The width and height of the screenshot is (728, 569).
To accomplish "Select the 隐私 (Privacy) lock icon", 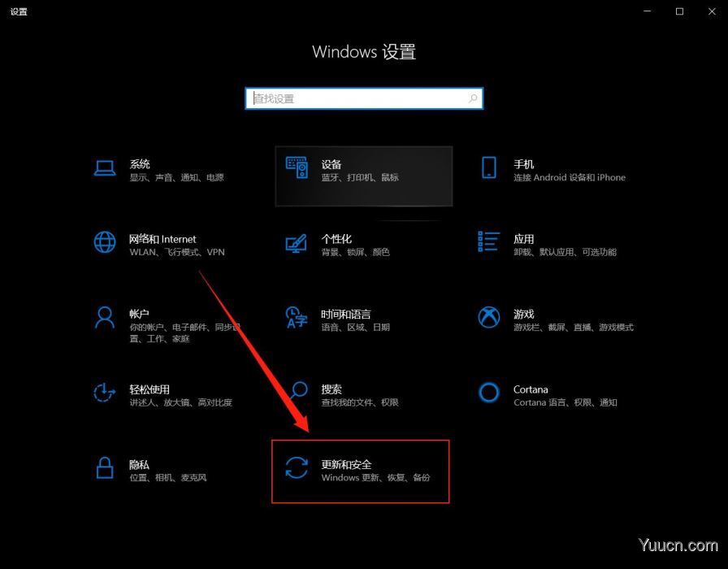I will coord(105,467).
